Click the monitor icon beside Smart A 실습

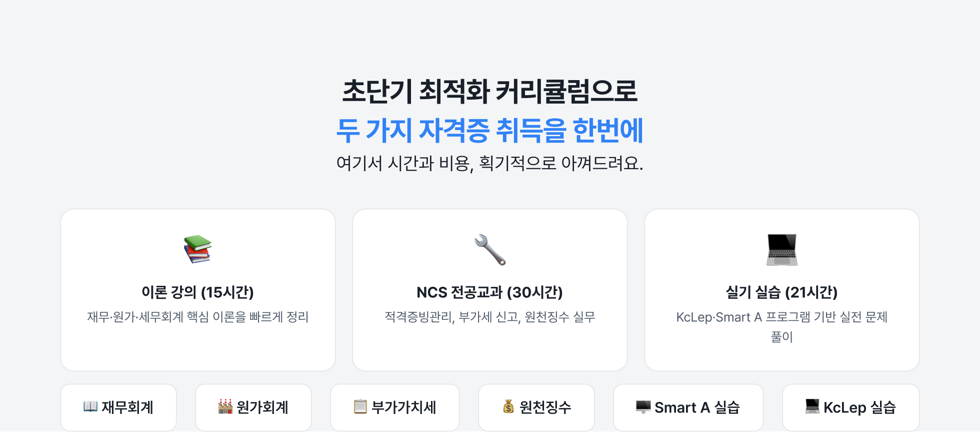[643, 406]
